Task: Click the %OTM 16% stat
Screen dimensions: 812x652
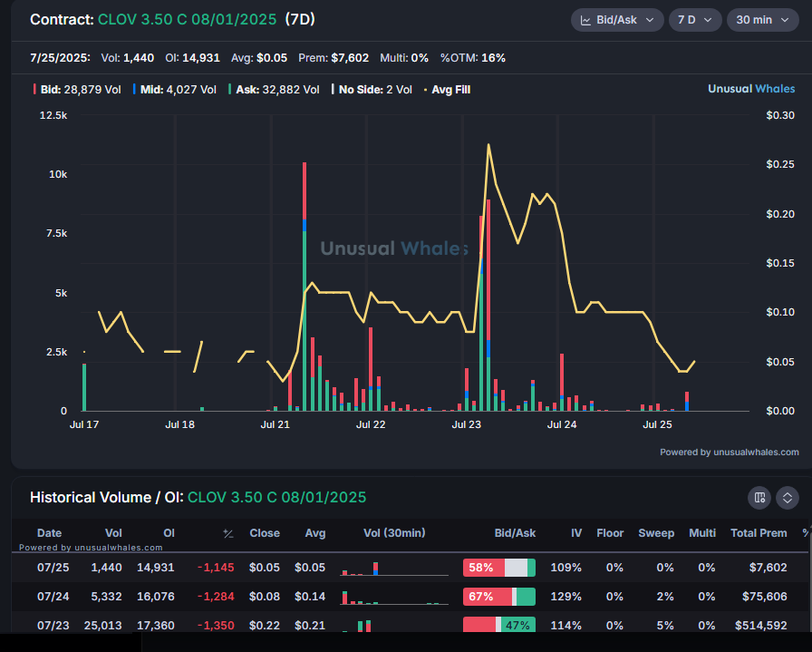Action: click(x=473, y=57)
